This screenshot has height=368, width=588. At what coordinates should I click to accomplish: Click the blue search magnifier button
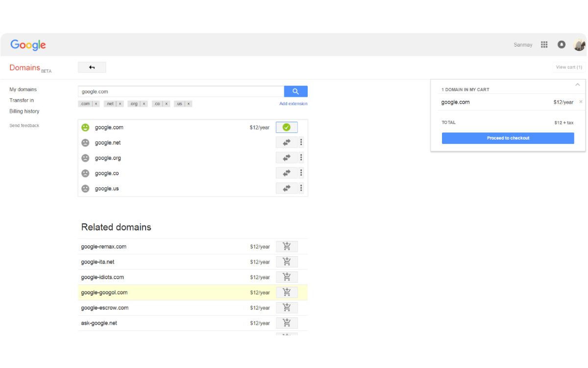pyautogui.click(x=295, y=91)
